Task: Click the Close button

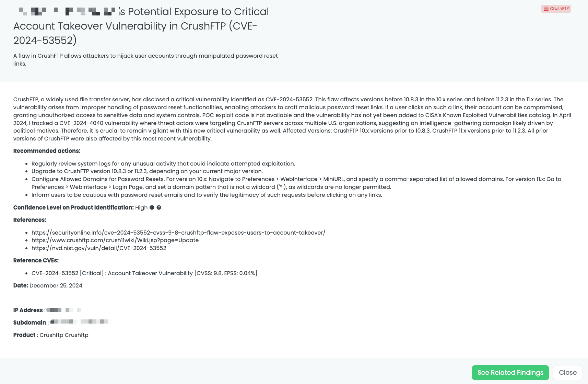Action: 567,372
